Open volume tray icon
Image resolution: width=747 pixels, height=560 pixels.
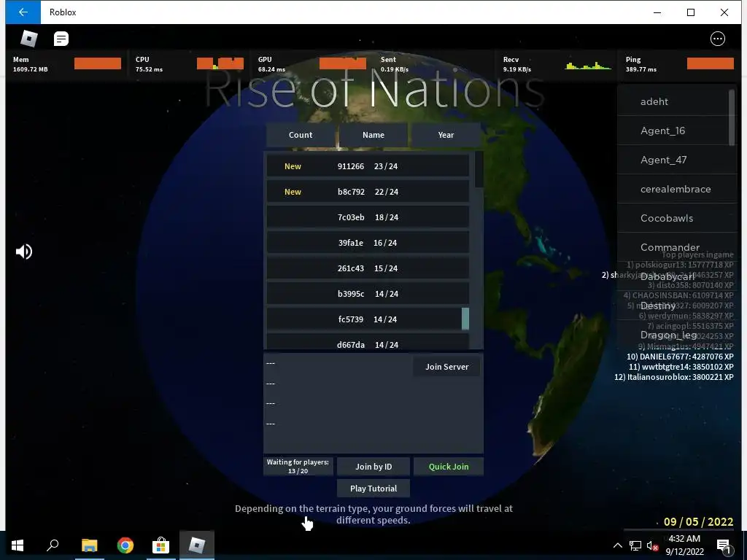click(x=652, y=545)
